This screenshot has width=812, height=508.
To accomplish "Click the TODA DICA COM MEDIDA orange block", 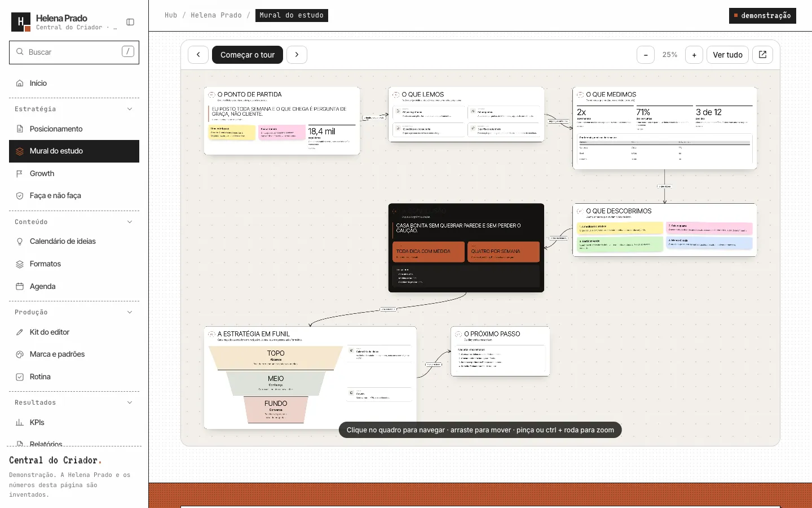I will coord(429,252).
